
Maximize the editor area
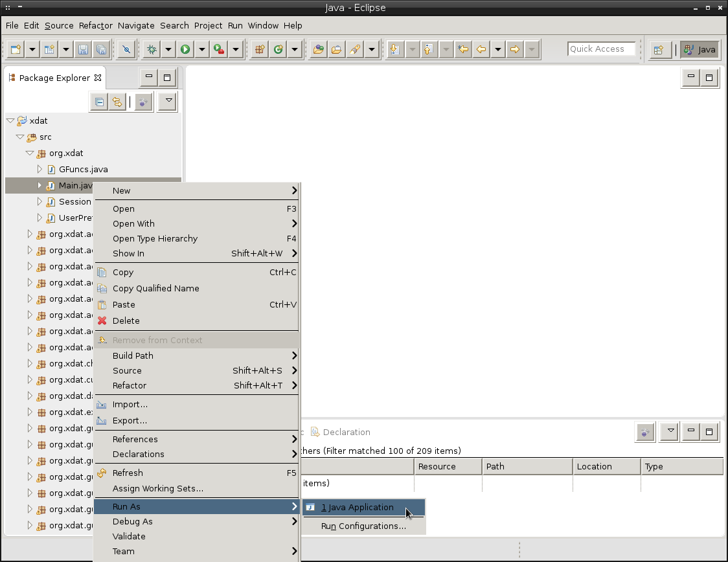tap(709, 78)
